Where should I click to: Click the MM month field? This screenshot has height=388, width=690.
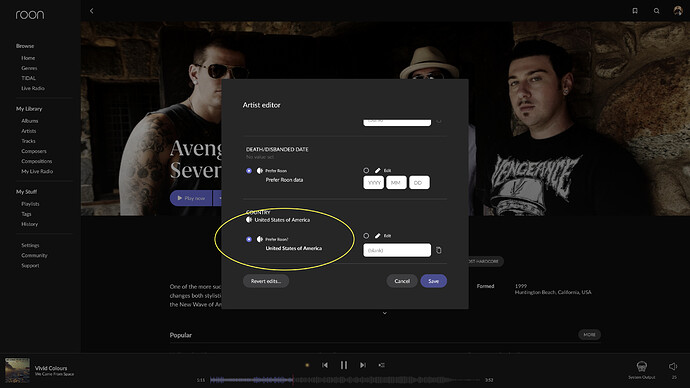pos(396,183)
